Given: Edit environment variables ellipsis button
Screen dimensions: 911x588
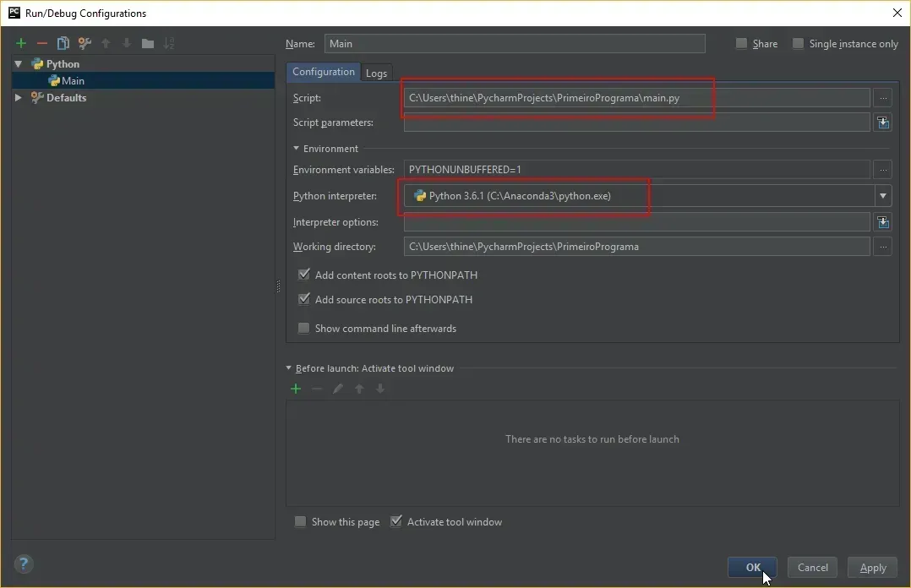Looking at the screenshot, I should [x=883, y=170].
